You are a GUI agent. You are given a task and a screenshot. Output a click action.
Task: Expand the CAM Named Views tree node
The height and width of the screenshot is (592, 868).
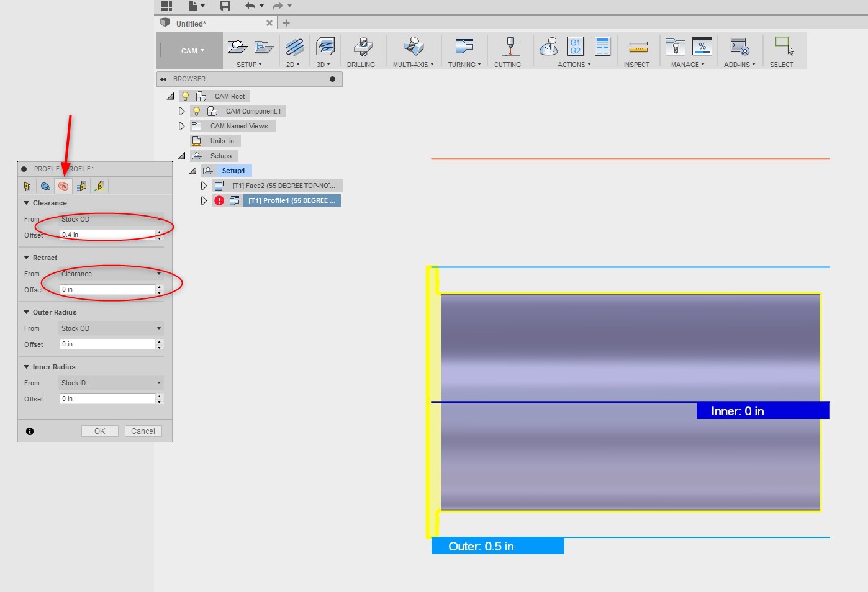pyautogui.click(x=181, y=126)
